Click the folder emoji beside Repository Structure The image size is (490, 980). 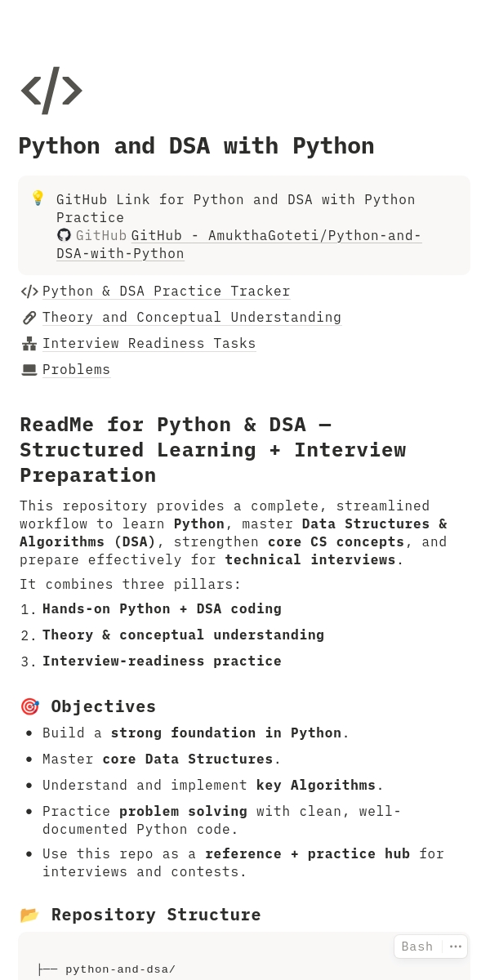click(30, 915)
